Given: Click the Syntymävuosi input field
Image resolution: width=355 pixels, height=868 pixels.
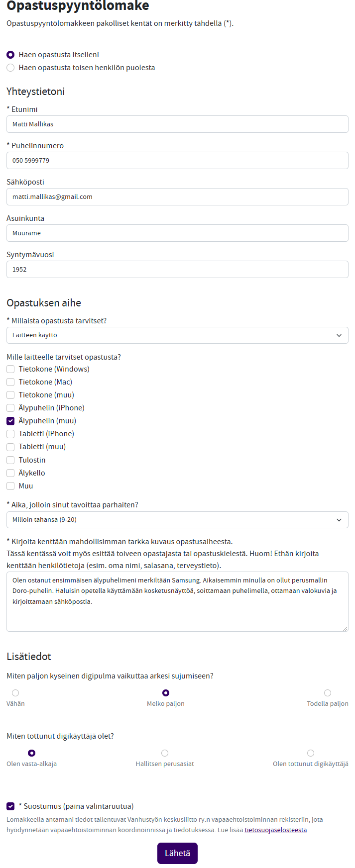Looking at the screenshot, I should click(x=177, y=270).
